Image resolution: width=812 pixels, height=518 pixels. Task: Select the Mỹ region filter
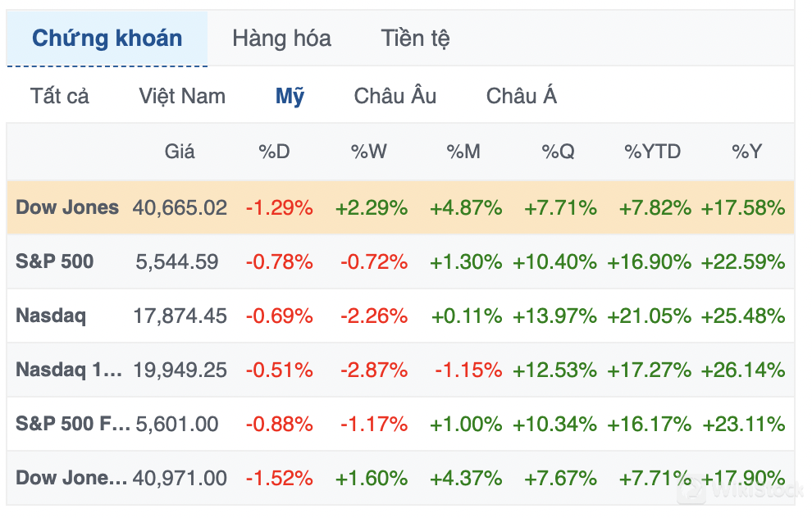[290, 97]
